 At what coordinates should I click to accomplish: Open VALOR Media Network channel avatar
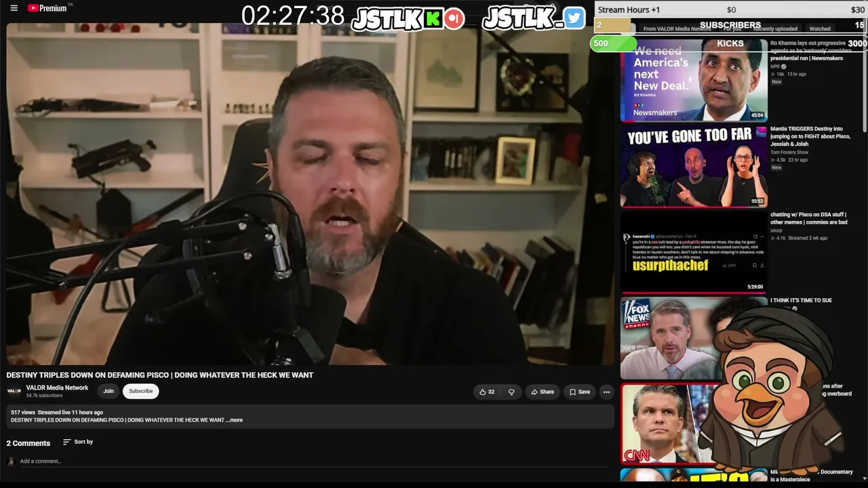pyautogui.click(x=14, y=391)
